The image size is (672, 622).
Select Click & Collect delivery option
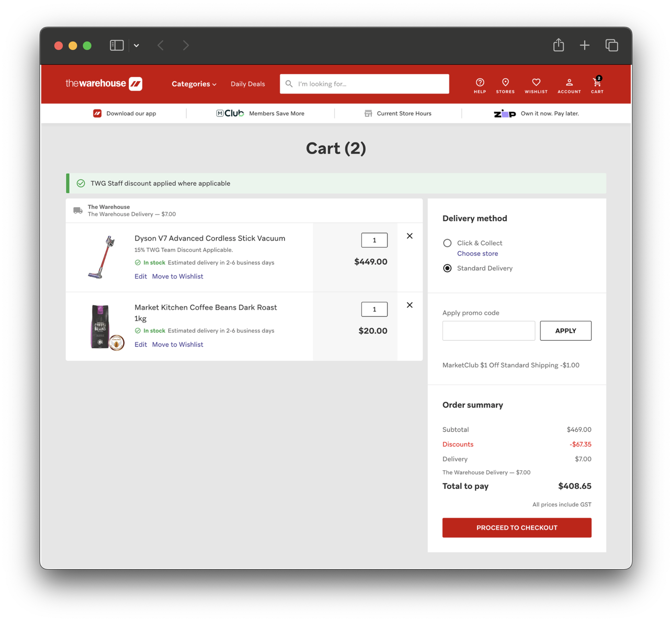[447, 243]
